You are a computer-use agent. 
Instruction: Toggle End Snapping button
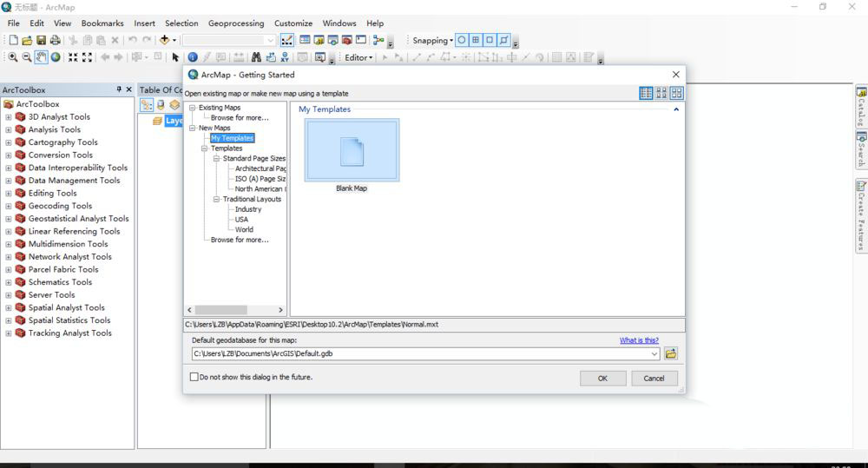(476, 40)
